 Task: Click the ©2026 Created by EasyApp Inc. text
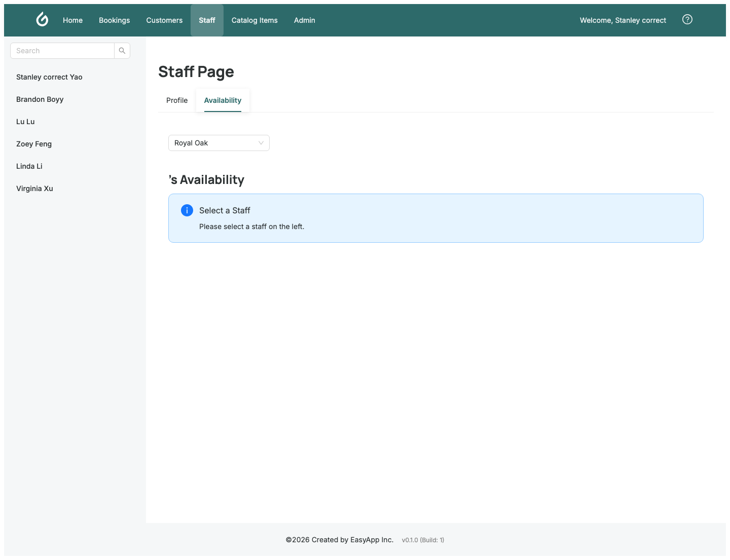click(340, 540)
